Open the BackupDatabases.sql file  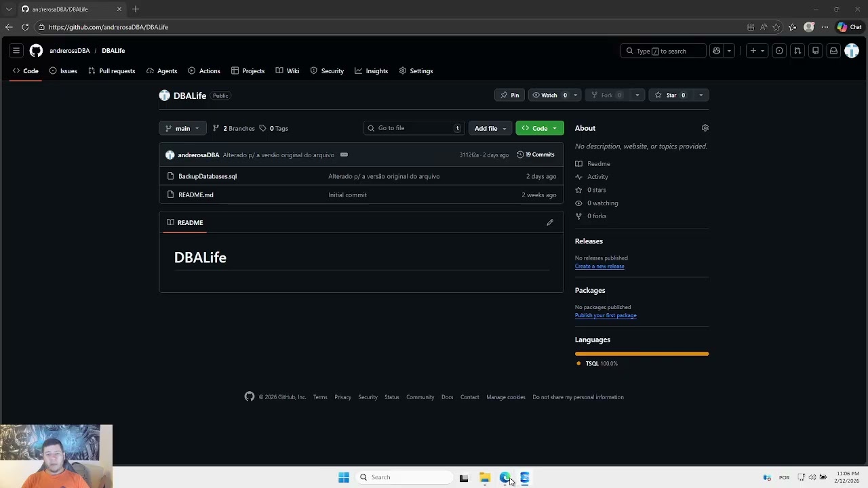tap(208, 176)
